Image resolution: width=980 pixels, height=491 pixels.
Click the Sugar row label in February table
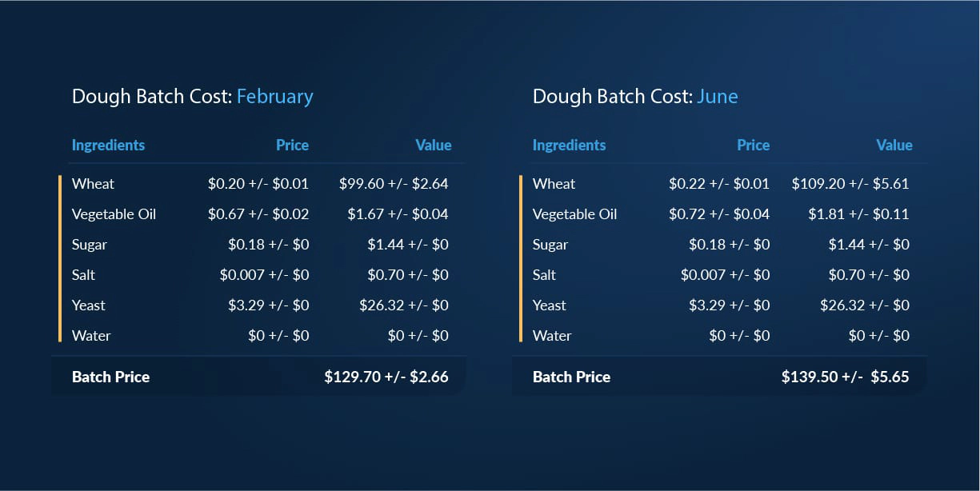coord(89,245)
